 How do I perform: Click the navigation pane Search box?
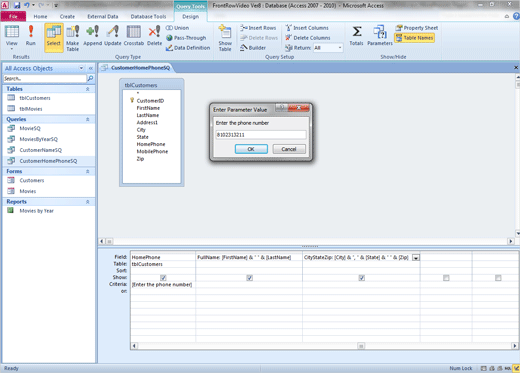45,78
